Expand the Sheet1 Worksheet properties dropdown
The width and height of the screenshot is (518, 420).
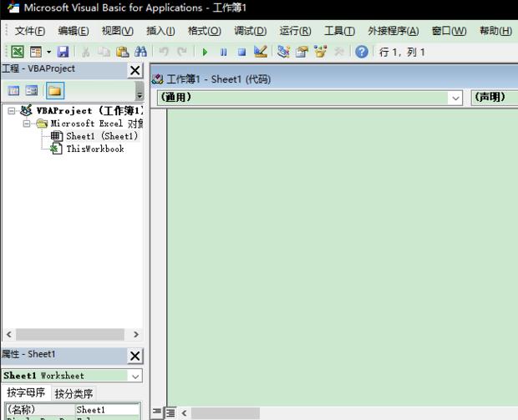(135, 376)
